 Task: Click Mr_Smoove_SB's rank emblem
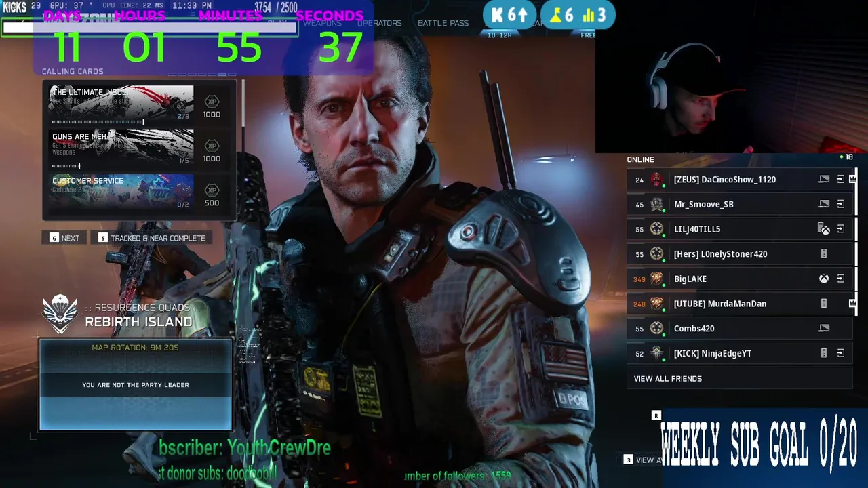656,204
